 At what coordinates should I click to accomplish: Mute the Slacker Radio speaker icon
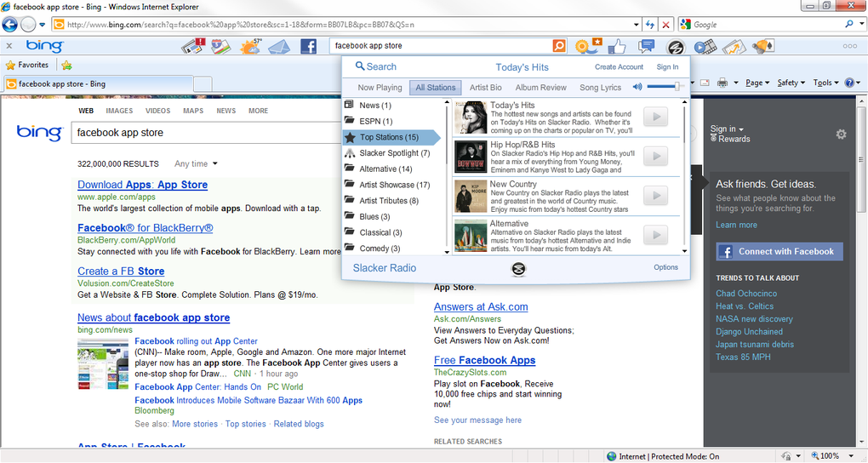[637, 87]
